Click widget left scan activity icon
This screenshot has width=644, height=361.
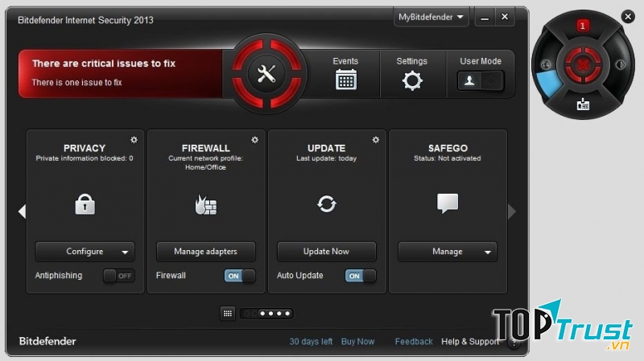pos(545,64)
